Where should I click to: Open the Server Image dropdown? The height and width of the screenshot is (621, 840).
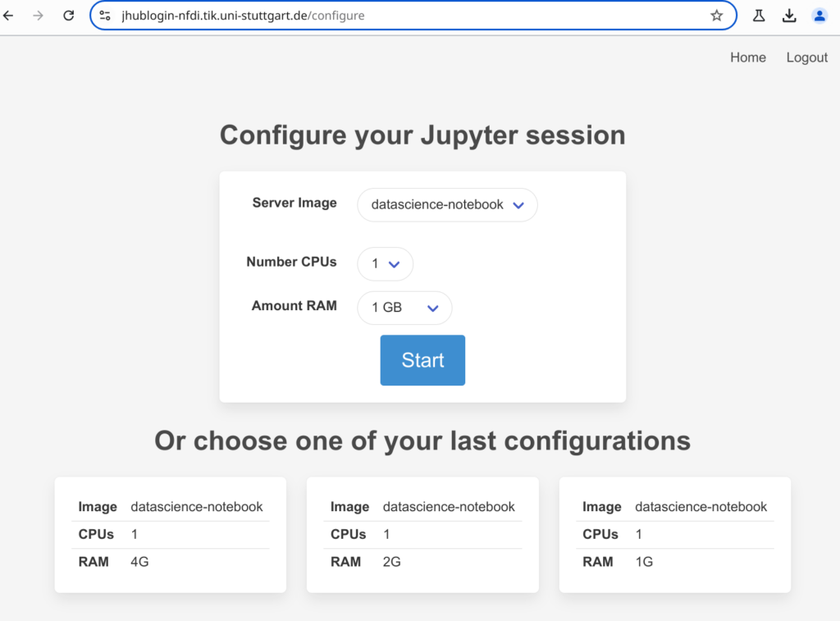(446, 205)
